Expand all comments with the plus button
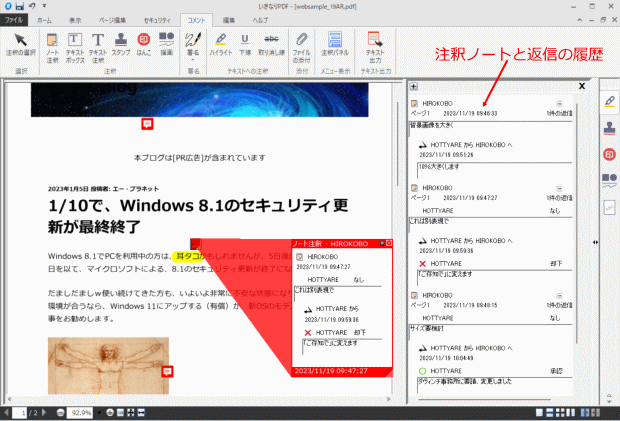 414,86
